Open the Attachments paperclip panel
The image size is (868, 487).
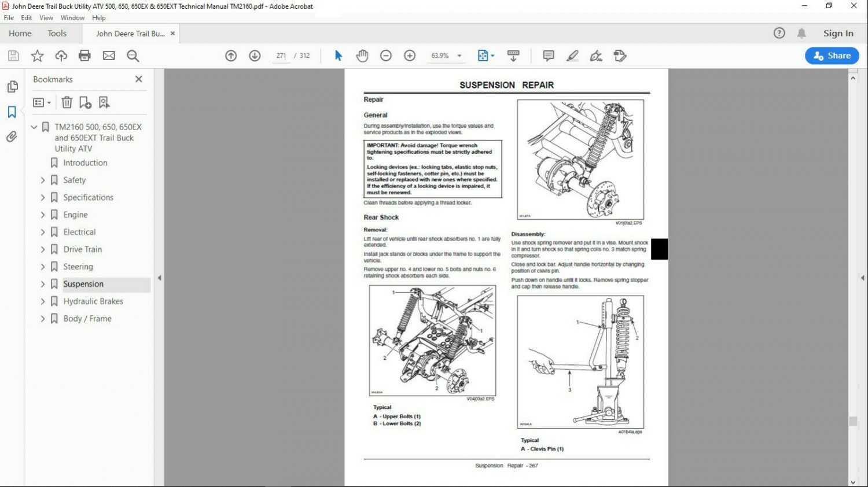coord(12,136)
